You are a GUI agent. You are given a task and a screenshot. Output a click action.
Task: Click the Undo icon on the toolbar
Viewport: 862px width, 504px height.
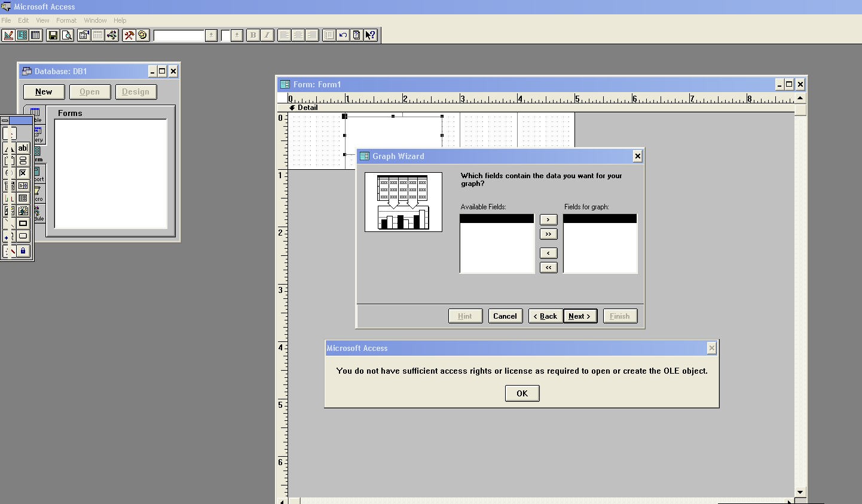pyautogui.click(x=343, y=35)
